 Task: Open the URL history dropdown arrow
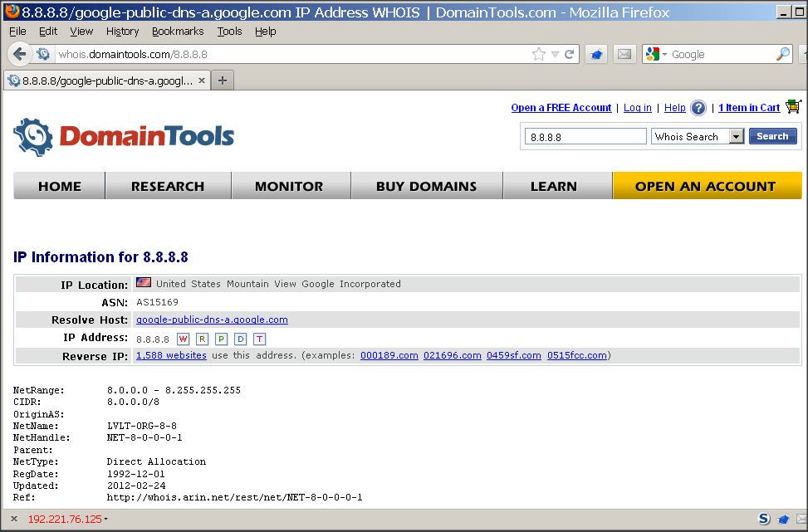pos(555,54)
